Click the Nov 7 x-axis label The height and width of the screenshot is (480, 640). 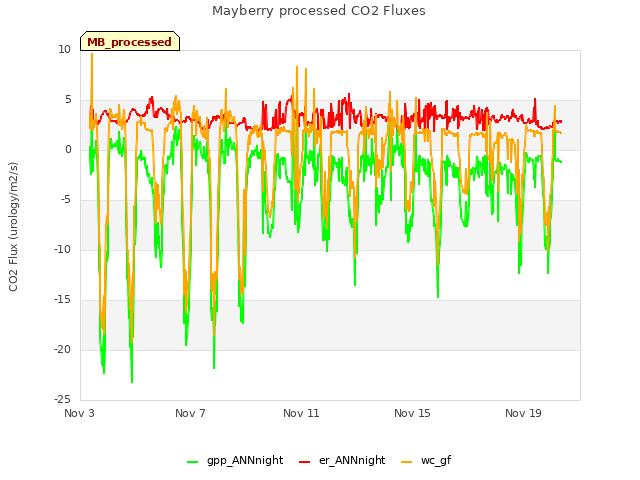pos(190,413)
